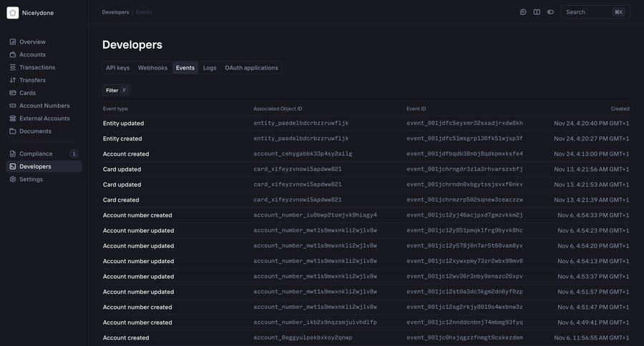Click timestamp Nov 6, 11:56:55 AM GMT+1
644x346 pixels.
pyautogui.click(x=592, y=338)
